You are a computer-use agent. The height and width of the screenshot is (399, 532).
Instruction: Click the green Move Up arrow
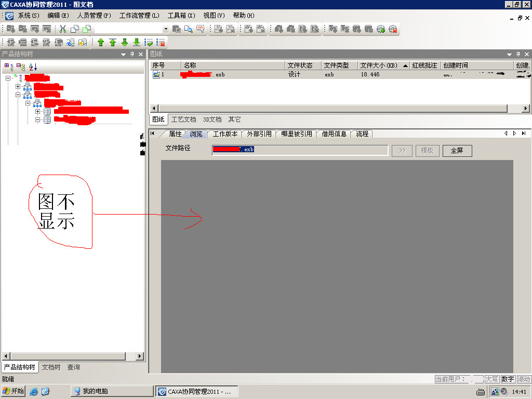tap(101, 43)
